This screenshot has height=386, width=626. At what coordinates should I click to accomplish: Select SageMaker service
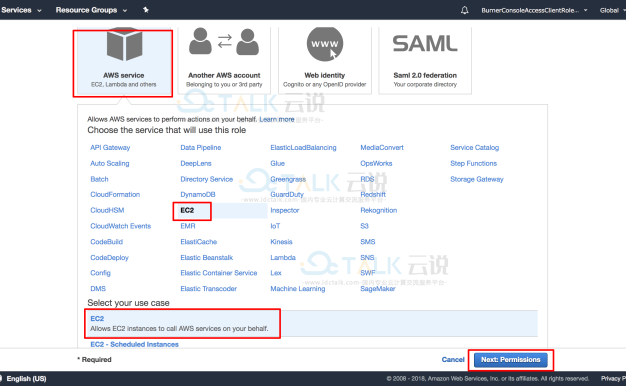tap(378, 289)
